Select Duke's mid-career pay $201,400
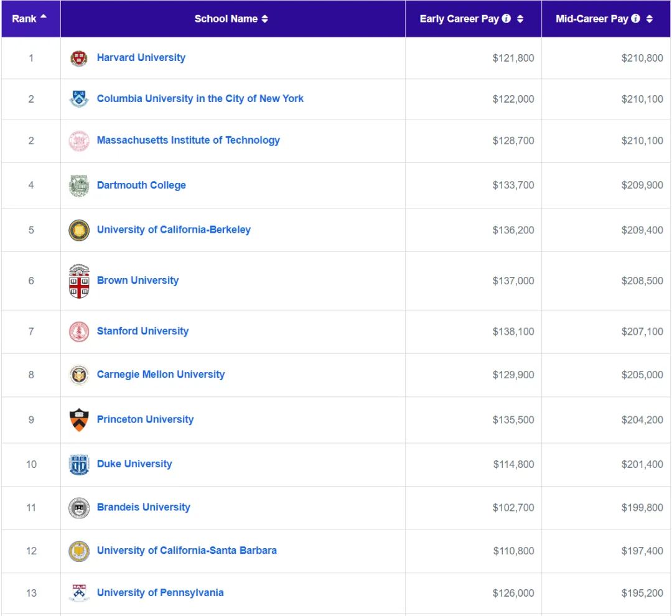672x616 pixels. pyautogui.click(x=642, y=464)
